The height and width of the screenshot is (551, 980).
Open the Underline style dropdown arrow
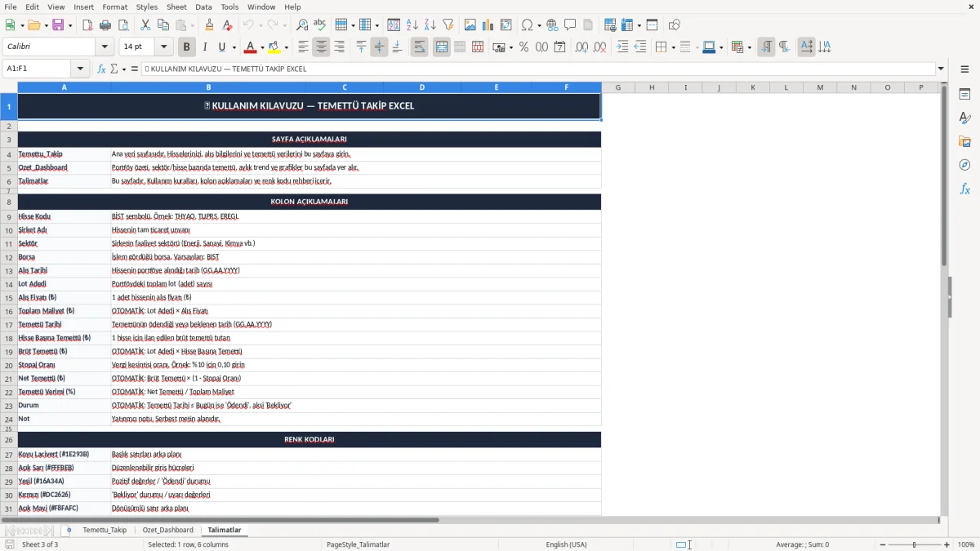[x=234, y=47]
